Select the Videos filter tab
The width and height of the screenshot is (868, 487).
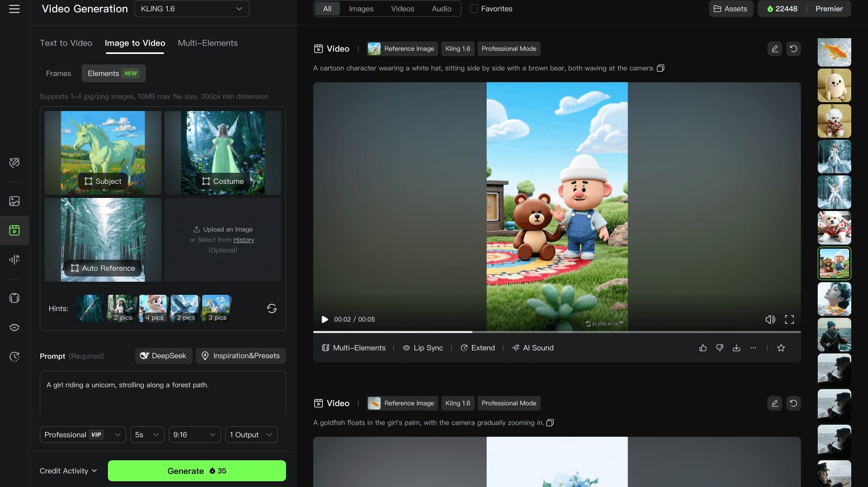pyautogui.click(x=402, y=9)
